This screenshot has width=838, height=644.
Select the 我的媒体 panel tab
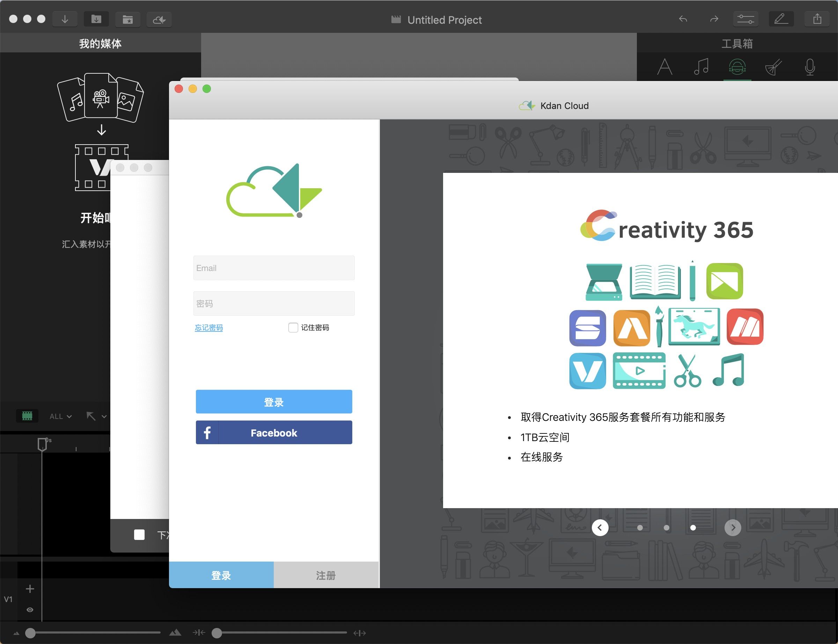point(101,43)
